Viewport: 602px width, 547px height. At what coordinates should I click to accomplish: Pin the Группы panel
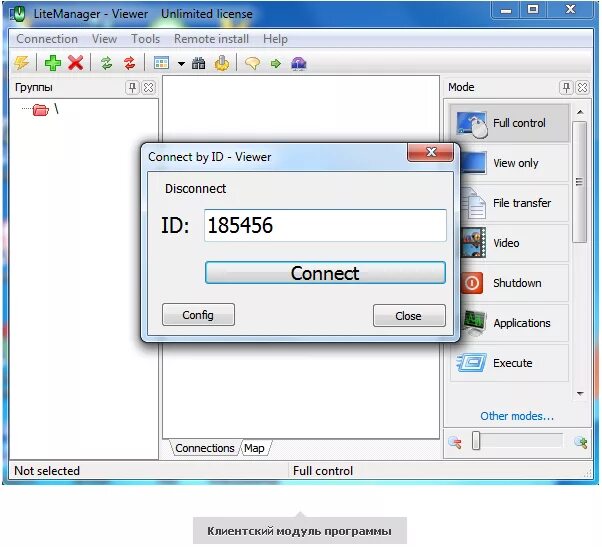point(132,88)
